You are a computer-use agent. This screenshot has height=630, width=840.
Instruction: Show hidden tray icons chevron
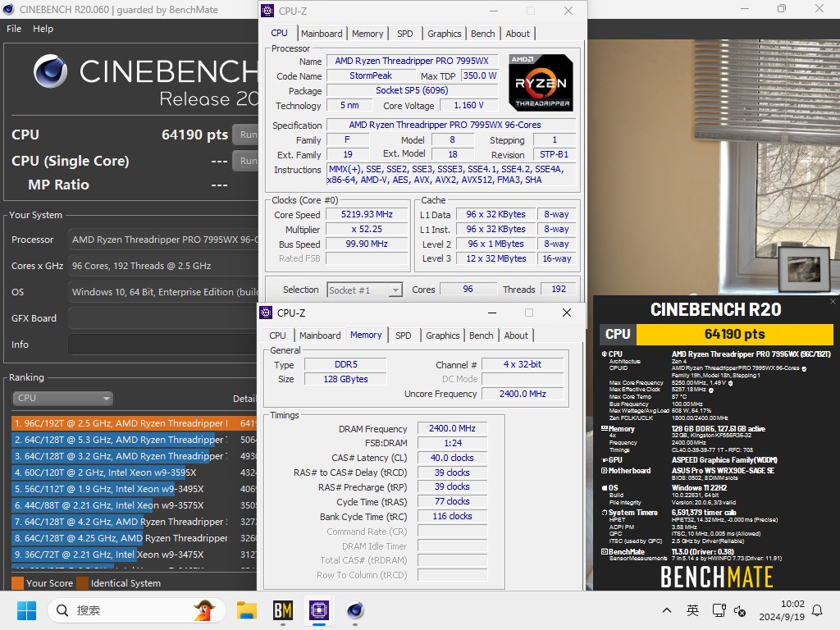tap(666, 610)
